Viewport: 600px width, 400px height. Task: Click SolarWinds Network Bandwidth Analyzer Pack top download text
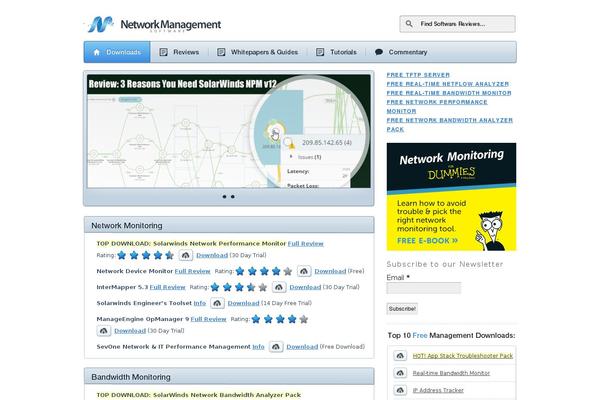(199, 395)
